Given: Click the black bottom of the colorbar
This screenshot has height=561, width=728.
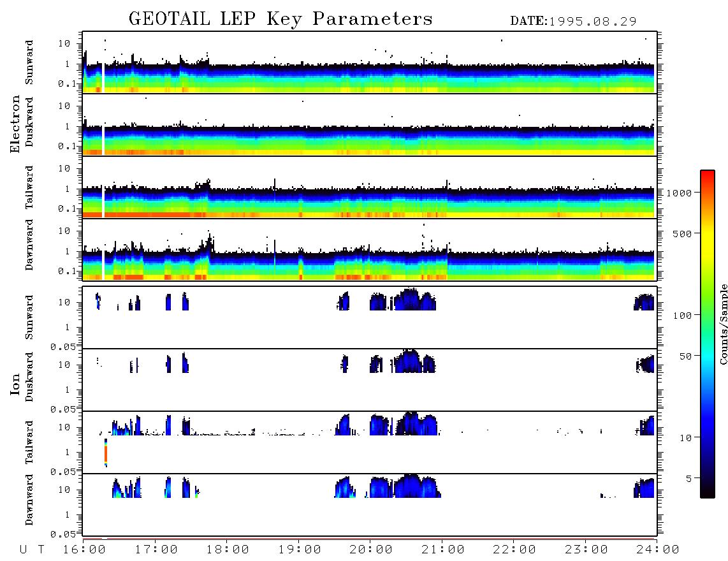Looking at the screenshot, I should tap(708, 490).
